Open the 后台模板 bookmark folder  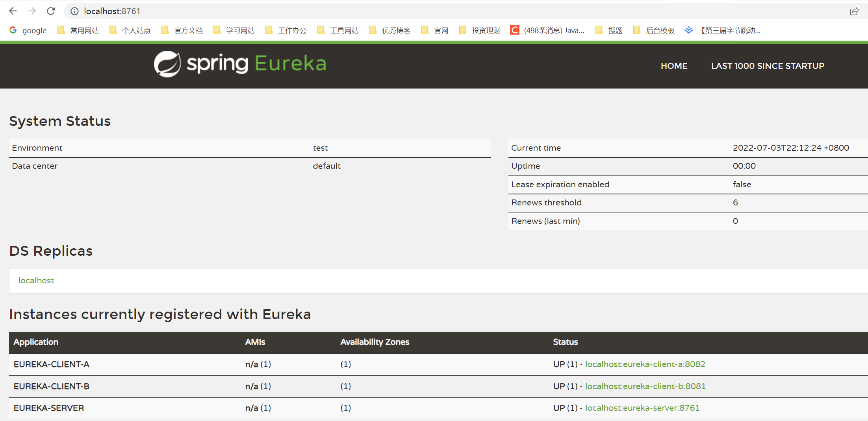click(654, 30)
